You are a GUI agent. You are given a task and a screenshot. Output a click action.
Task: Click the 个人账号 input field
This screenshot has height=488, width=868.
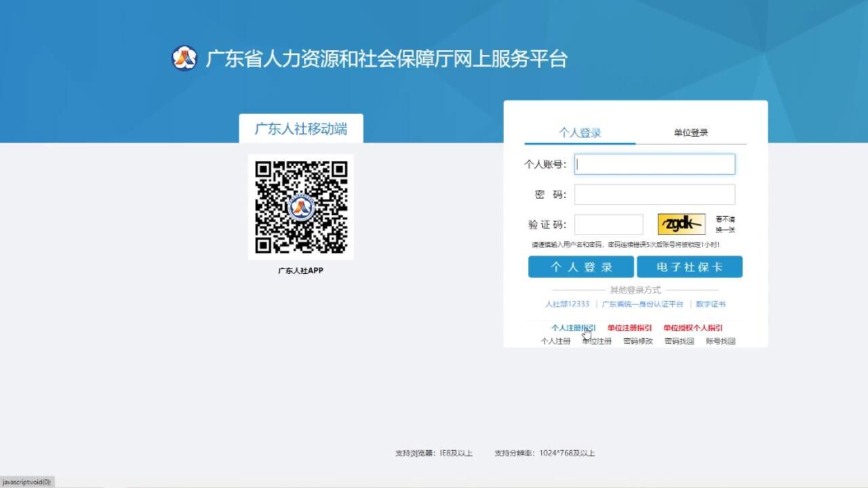[x=654, y=164]
